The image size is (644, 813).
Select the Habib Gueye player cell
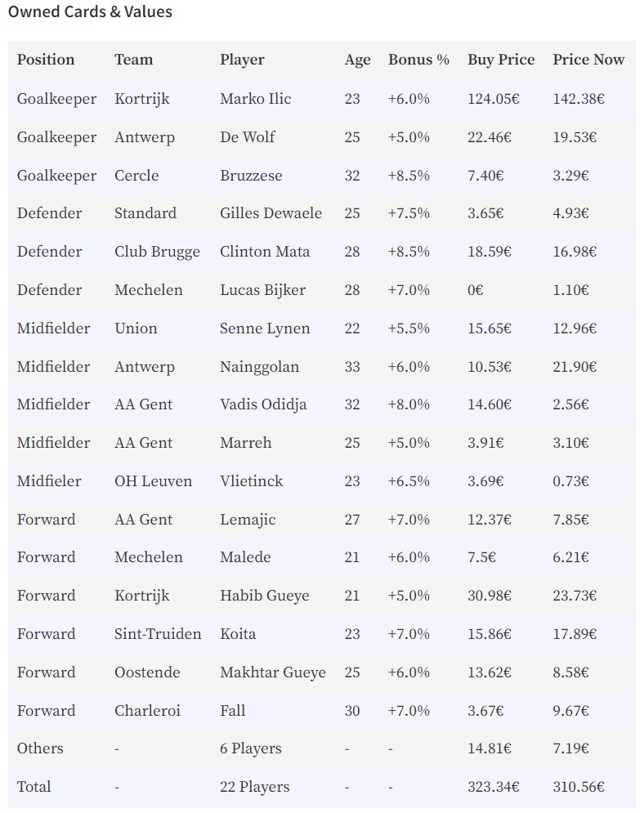(264, 596)
